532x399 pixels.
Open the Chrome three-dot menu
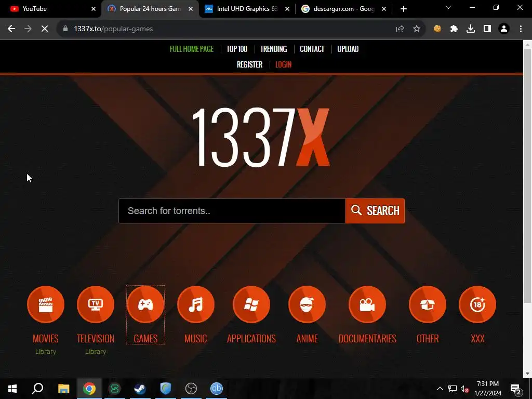pyautogui.click(x=521, y=29)
